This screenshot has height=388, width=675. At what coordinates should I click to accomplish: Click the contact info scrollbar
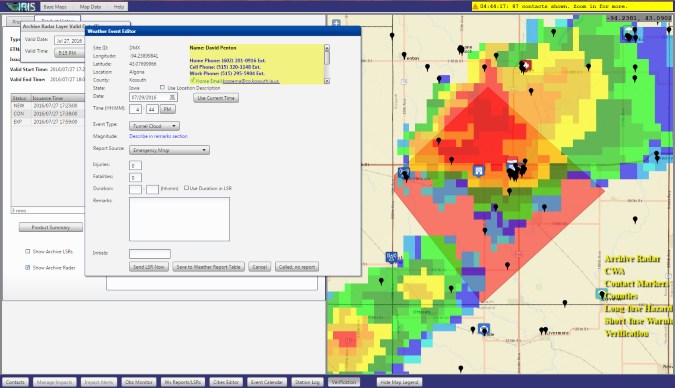(327, 64)
